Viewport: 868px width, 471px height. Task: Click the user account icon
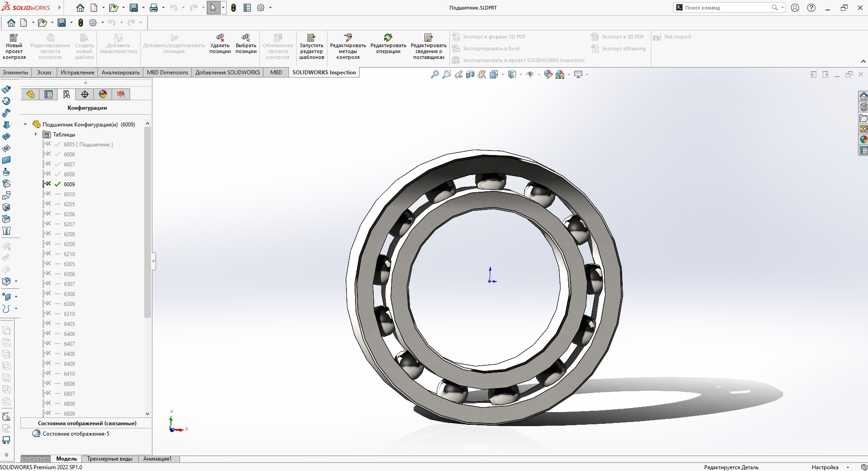click(x=795, y=8)
